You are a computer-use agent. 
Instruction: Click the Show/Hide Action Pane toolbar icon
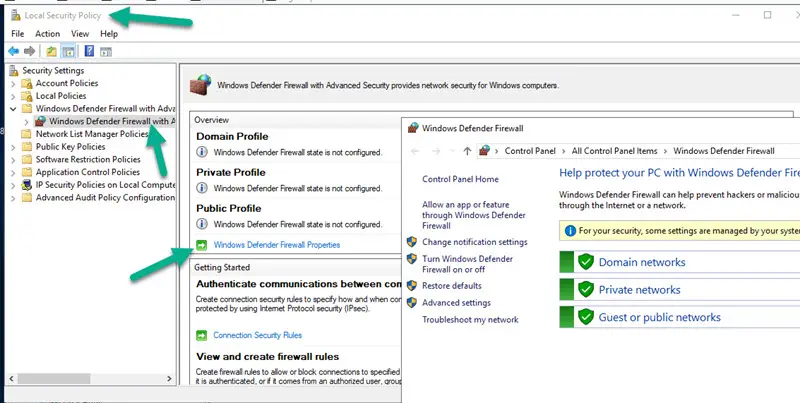point(106,52)
